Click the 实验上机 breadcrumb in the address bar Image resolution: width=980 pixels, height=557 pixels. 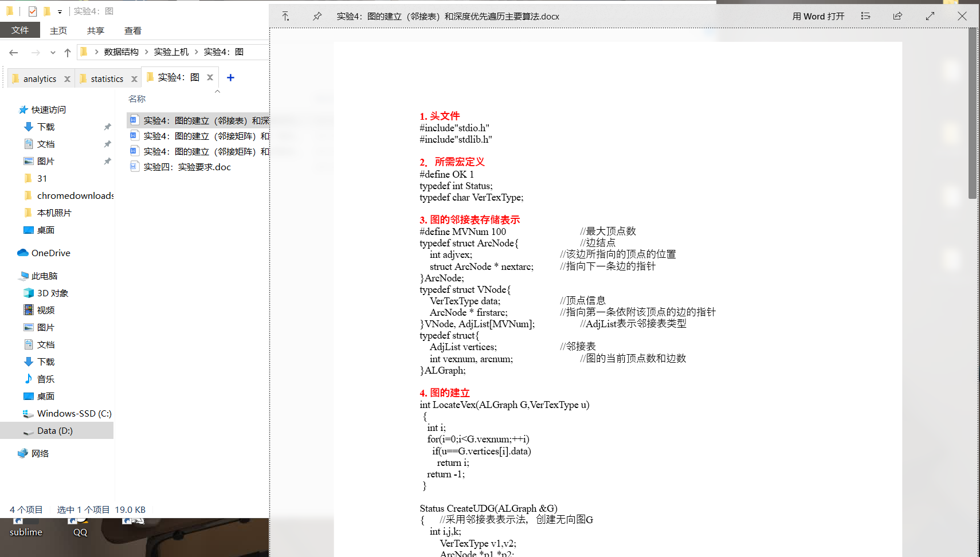[x=171, y=52]
